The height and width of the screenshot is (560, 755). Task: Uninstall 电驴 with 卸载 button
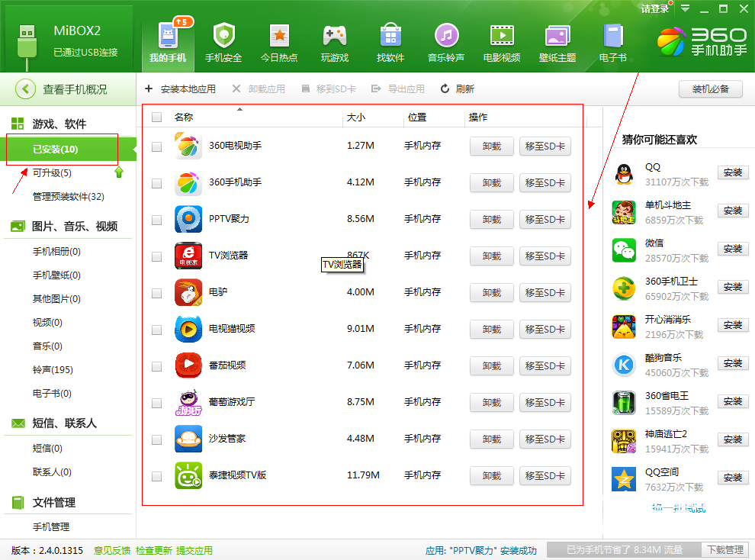click(x=492, y=293)
